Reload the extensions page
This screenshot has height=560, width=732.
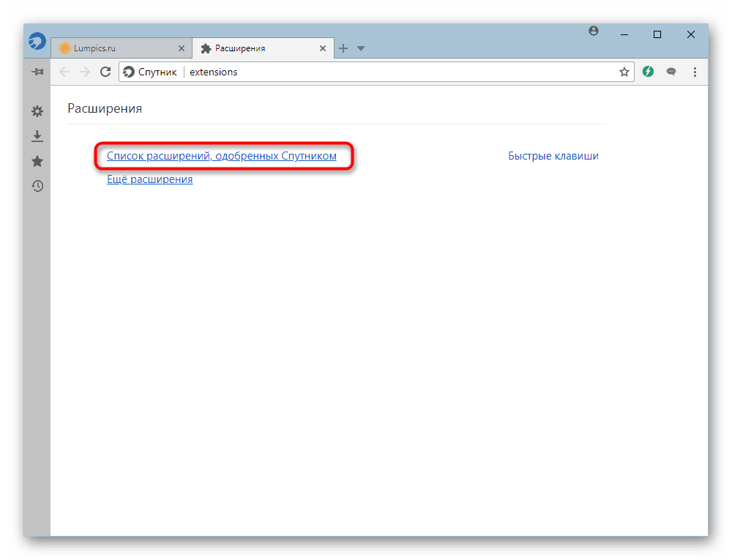click(x=105, y=72)
